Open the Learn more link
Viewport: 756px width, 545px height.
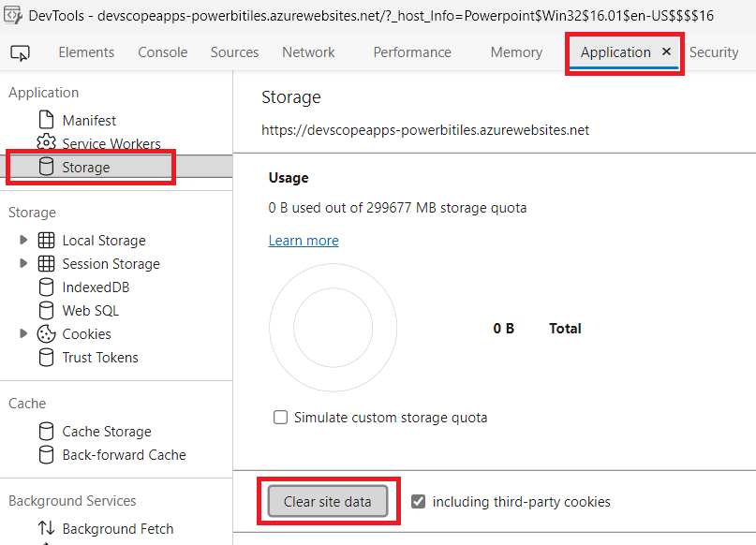(x=304, y=241)
